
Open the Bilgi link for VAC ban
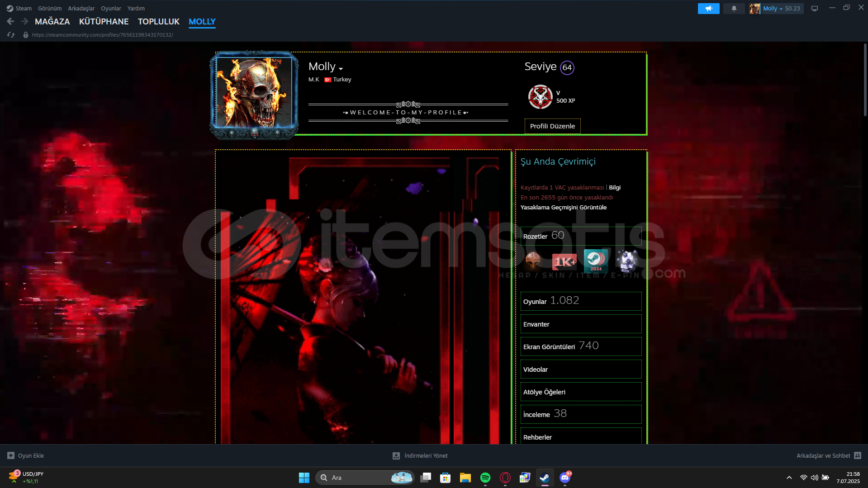click(x=614, y=187)
